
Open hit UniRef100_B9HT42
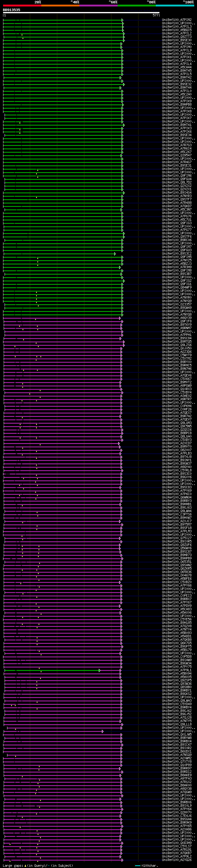[177, 78]
